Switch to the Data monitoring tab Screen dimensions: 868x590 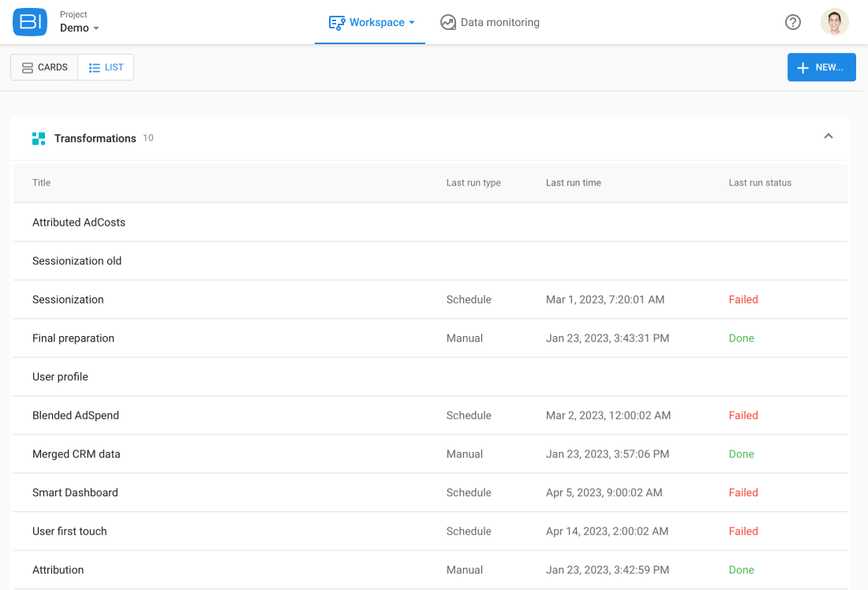[x=490, y=22]
